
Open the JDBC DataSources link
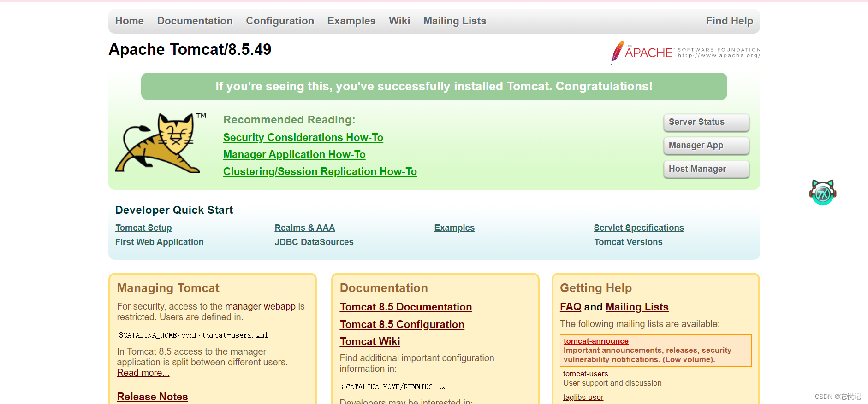tap(314, 242)
